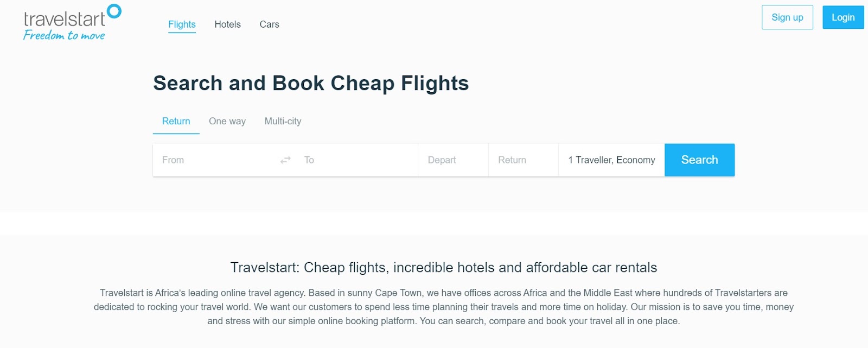The image size is (868, 348).
Task: Open the Depart date picker
Action: click(x=452, y=160)
